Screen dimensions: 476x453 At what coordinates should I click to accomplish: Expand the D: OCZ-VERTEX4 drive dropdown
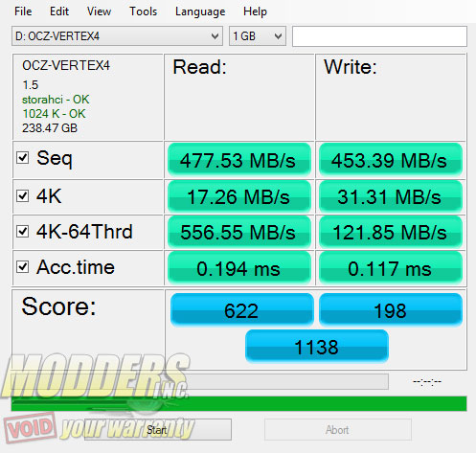(117, 36)
